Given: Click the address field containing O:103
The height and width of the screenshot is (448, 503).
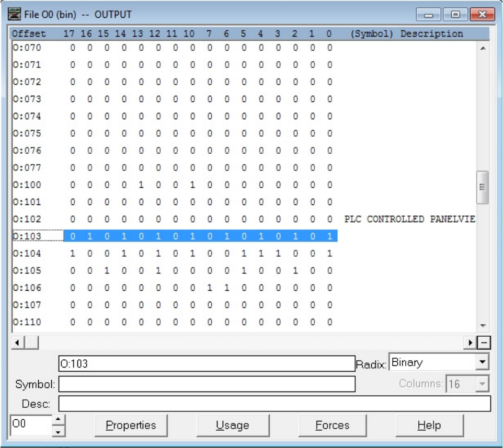Looking at the screenshot, I should click(x=207, y=364).
